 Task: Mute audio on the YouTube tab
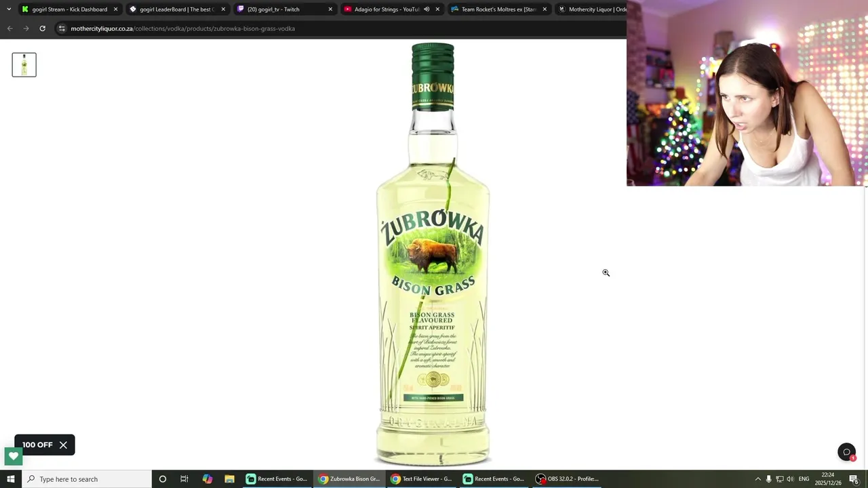427,9
